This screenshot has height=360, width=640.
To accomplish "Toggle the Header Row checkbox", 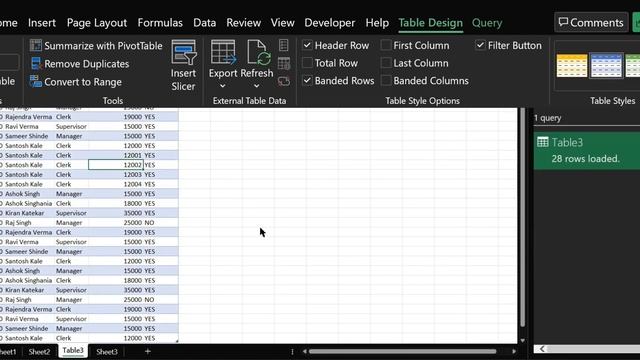I will coord(307,45).
